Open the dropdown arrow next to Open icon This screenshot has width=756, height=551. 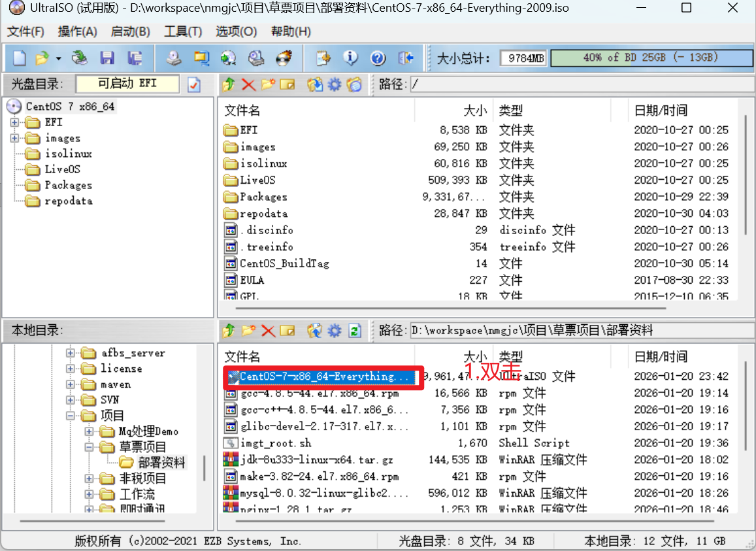click(58, 58)
